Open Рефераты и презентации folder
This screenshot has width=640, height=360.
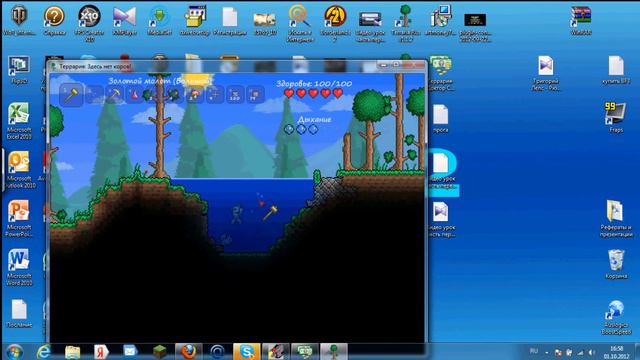[x=616, y=218]
